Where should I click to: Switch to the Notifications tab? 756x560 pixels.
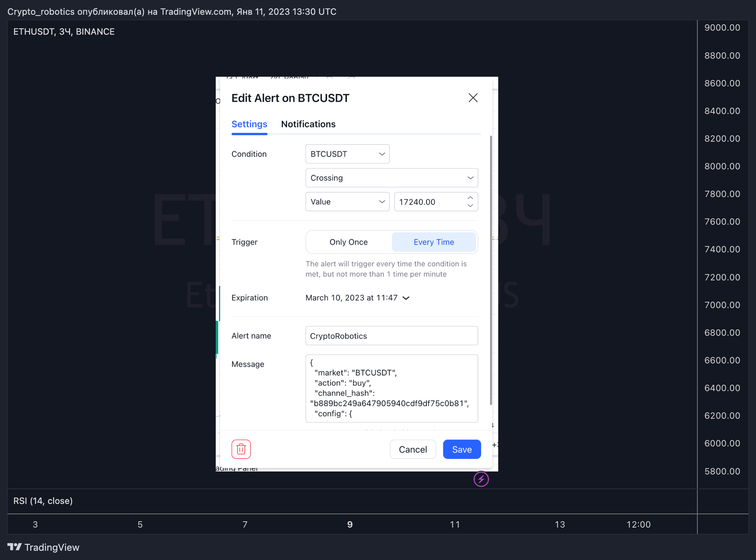click(308, 124)
